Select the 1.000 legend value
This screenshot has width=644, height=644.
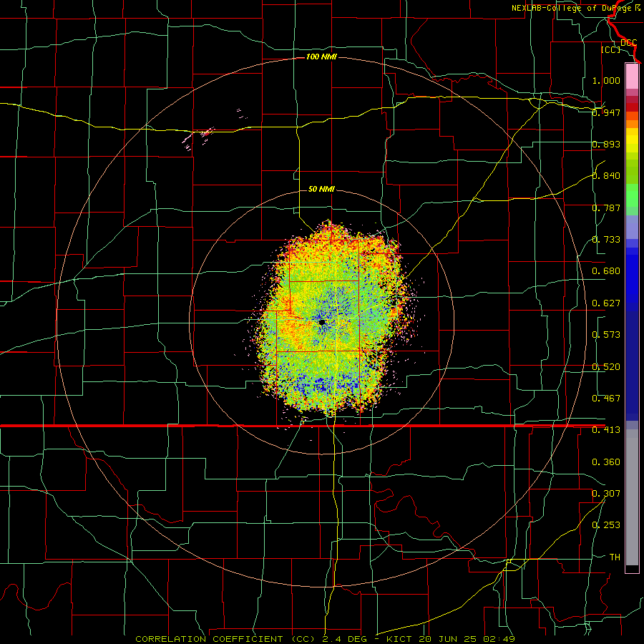point(606,80)
